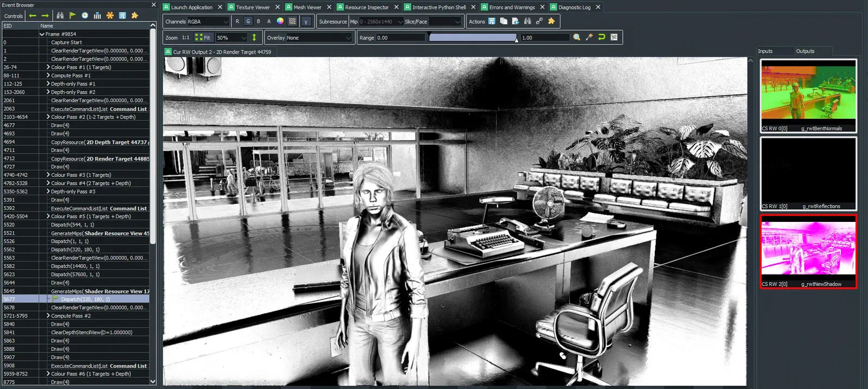Go to previous event with green left arrow
The height and width of the screenshot is (389, 868).
pyautogui.click(x=33, y=16)
